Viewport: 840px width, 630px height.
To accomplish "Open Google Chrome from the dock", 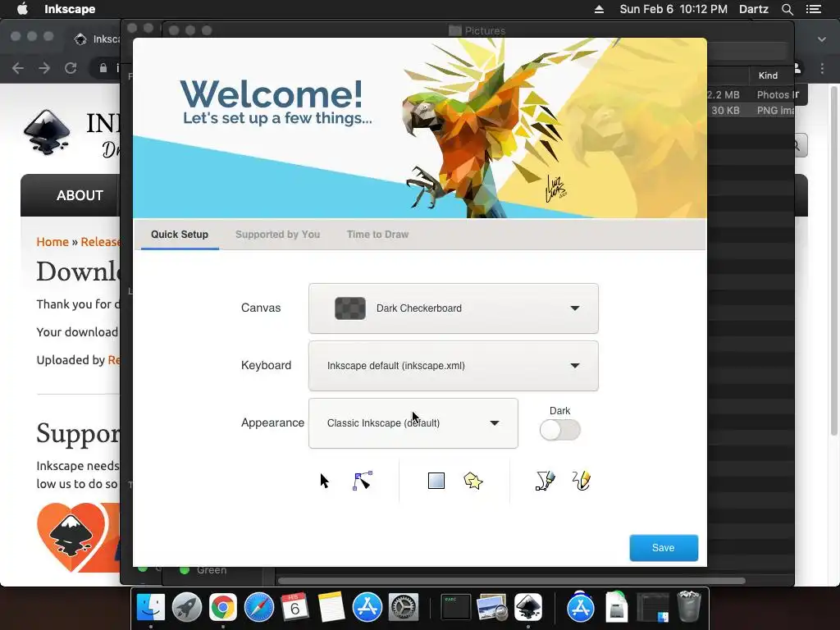I will (x=223, y=607).
